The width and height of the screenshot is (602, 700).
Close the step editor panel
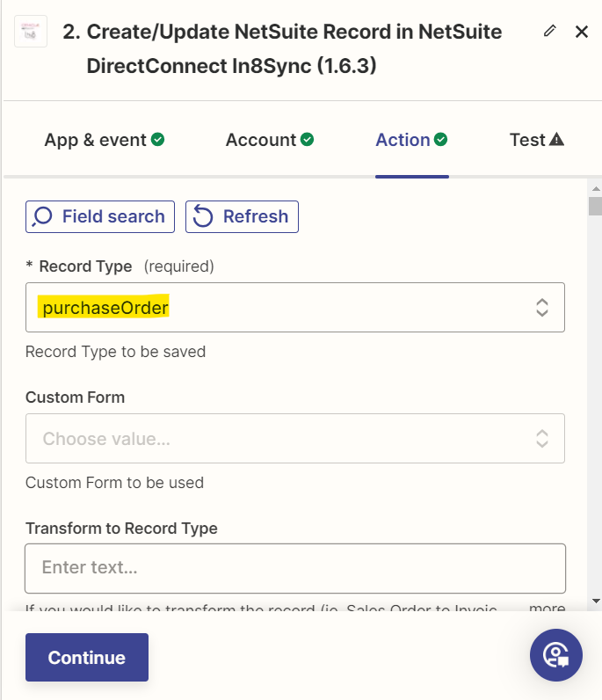pyautogui.click(x=581, y=32)
